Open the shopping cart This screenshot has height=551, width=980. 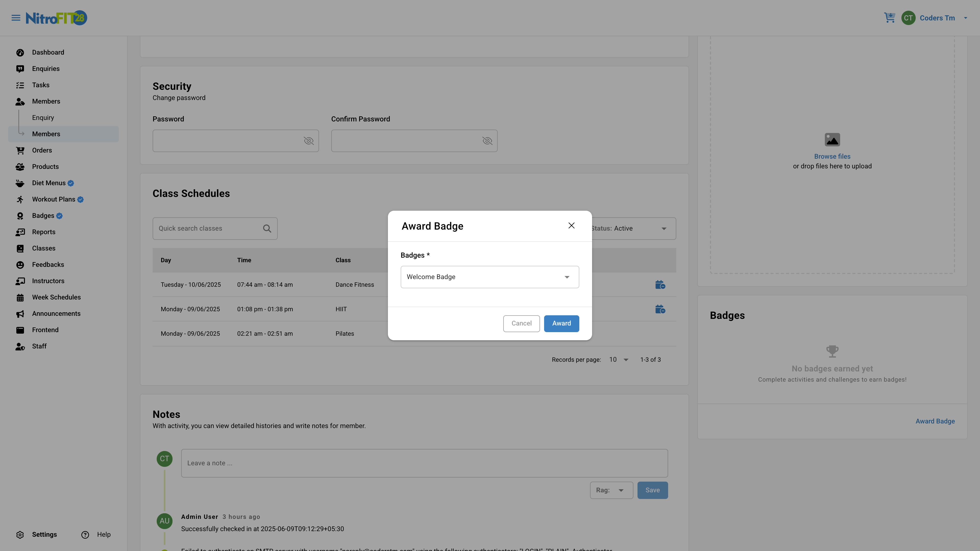click(x=890, y=18)
